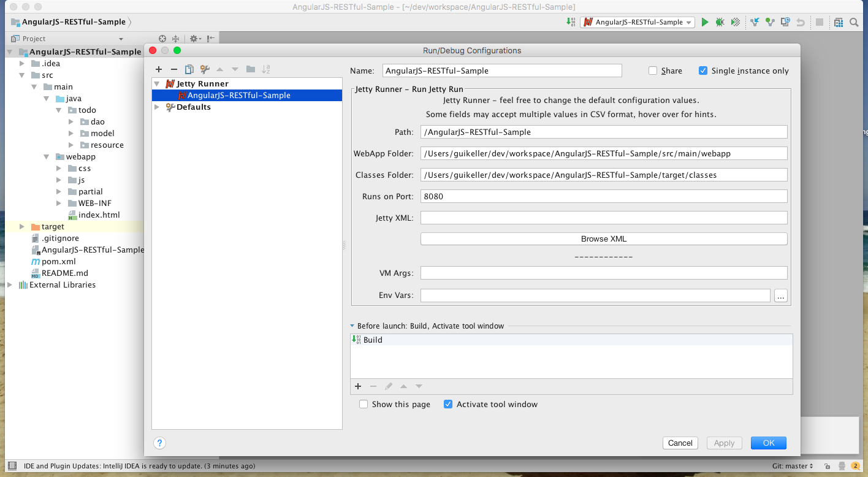Remove configuration with the minus icon
The image size is (868, 477).
[x=174, y=69]
